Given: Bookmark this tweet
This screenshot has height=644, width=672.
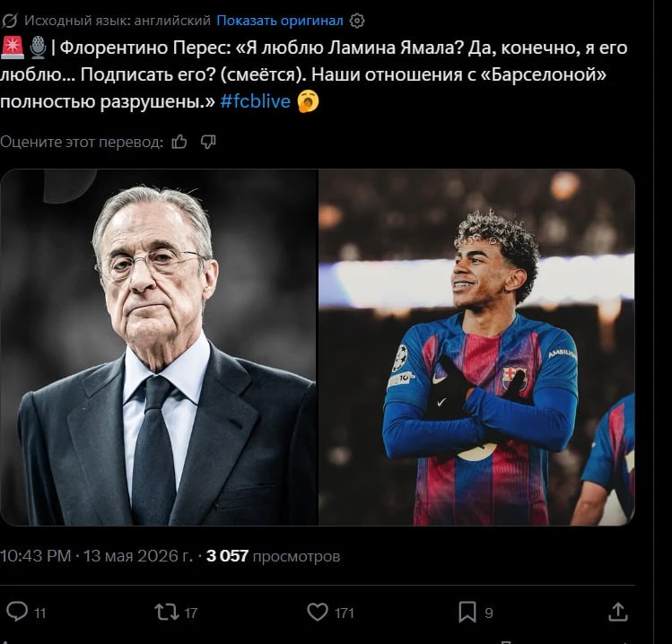Looking at the screenshot, I should 467,612.
